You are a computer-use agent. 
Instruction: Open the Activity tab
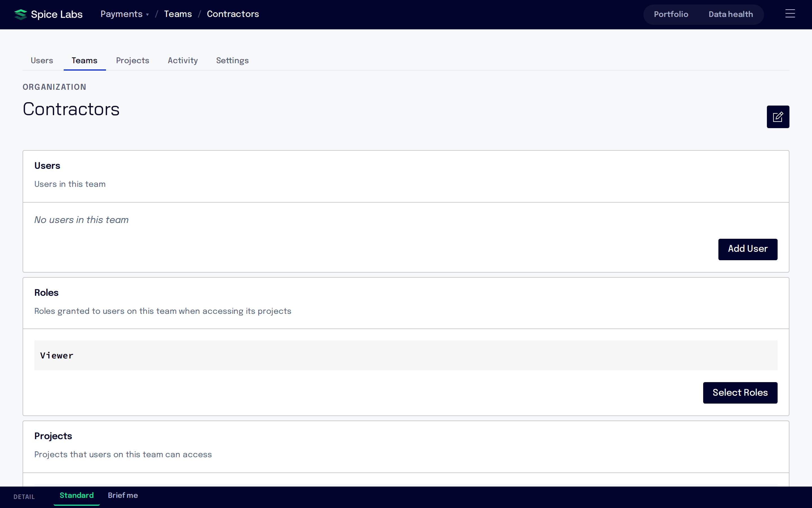182,60
